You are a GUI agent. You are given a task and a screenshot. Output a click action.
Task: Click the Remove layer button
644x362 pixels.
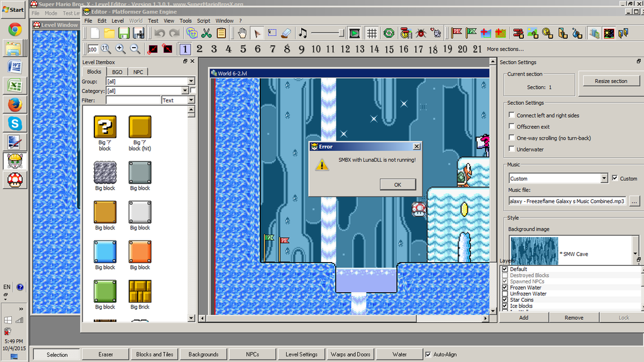tap(574, 317)
